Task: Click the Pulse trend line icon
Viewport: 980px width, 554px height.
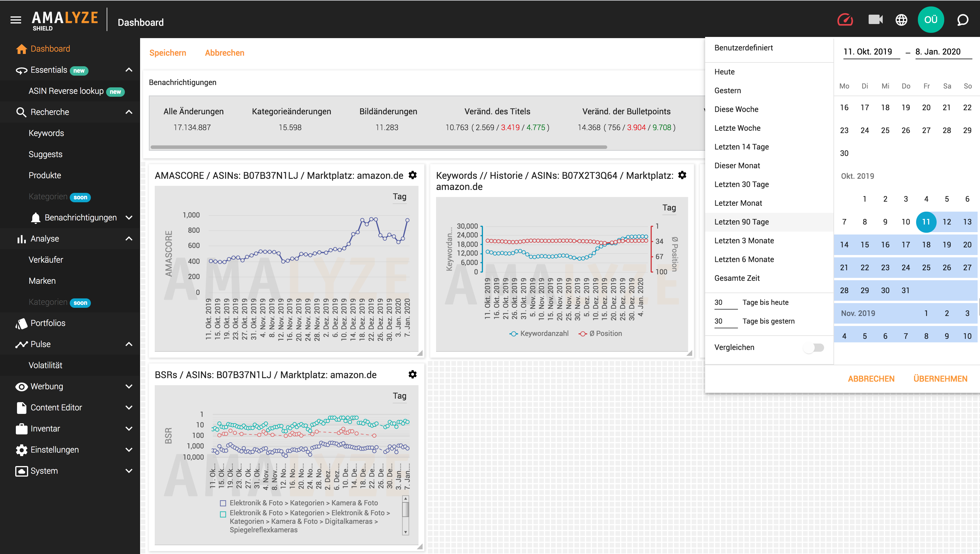Action: (x=21, y=344)
